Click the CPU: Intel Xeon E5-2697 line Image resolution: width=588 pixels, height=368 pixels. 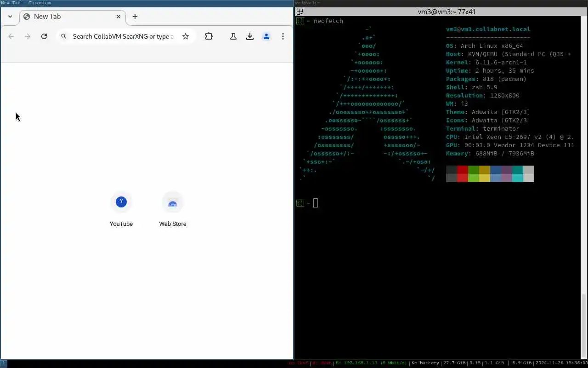(x=510, y=137)
